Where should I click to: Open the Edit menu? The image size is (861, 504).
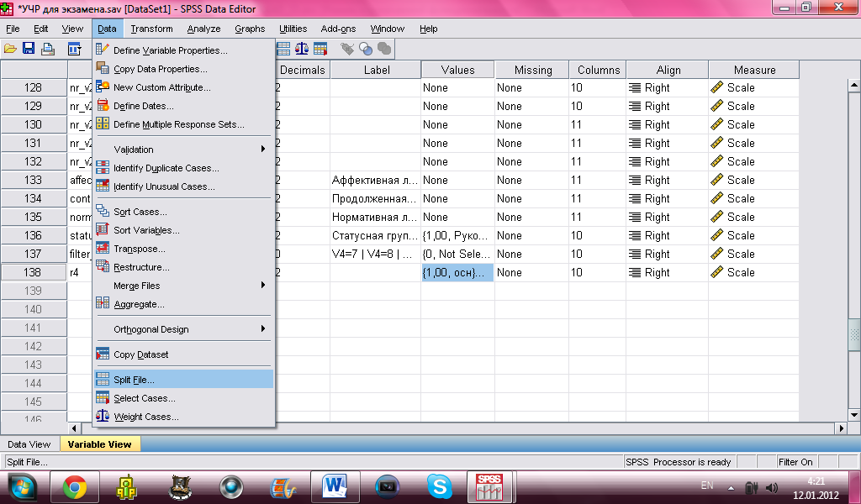click(x=40, y=29)
